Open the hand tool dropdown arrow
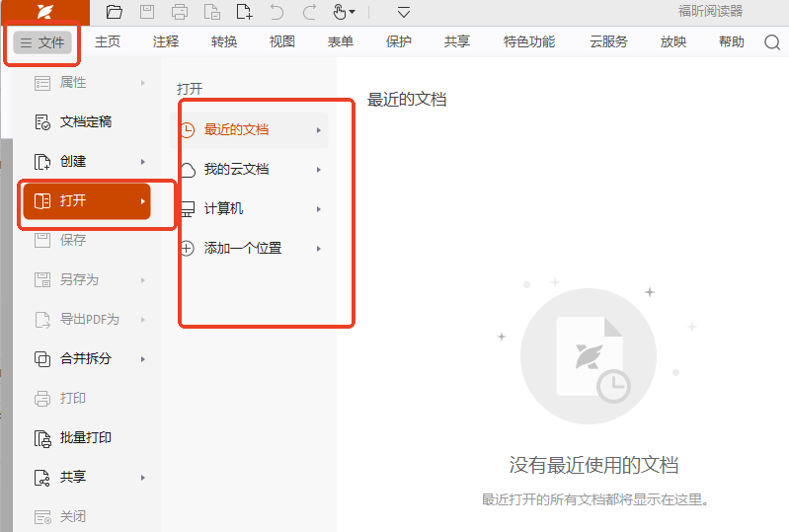Viewport: 789px width, 532px height. coord(352,12)
